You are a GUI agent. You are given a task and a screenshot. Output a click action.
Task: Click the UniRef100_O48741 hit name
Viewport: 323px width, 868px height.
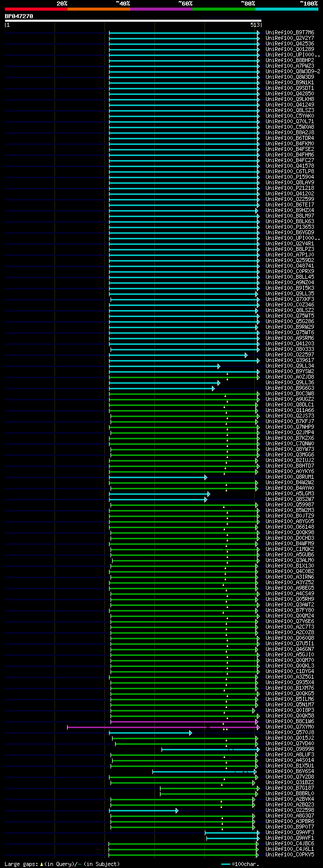[x=290, y=266]
